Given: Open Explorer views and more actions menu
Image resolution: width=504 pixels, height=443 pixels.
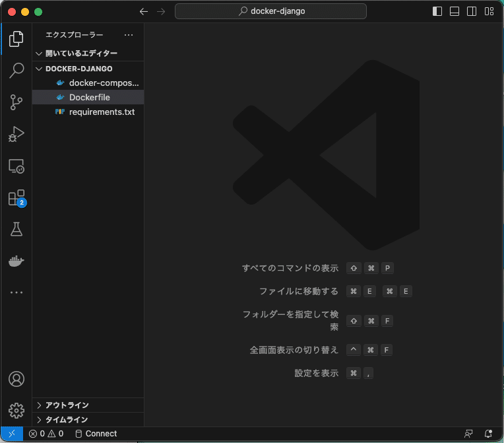Looking at the screenshot, I should (x=129, y=35).
